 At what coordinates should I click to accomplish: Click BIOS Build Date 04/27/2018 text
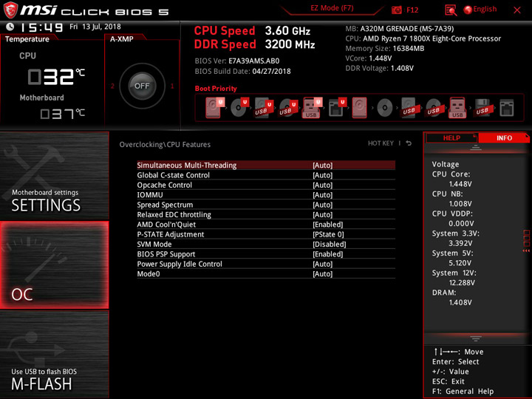[242, 71]
